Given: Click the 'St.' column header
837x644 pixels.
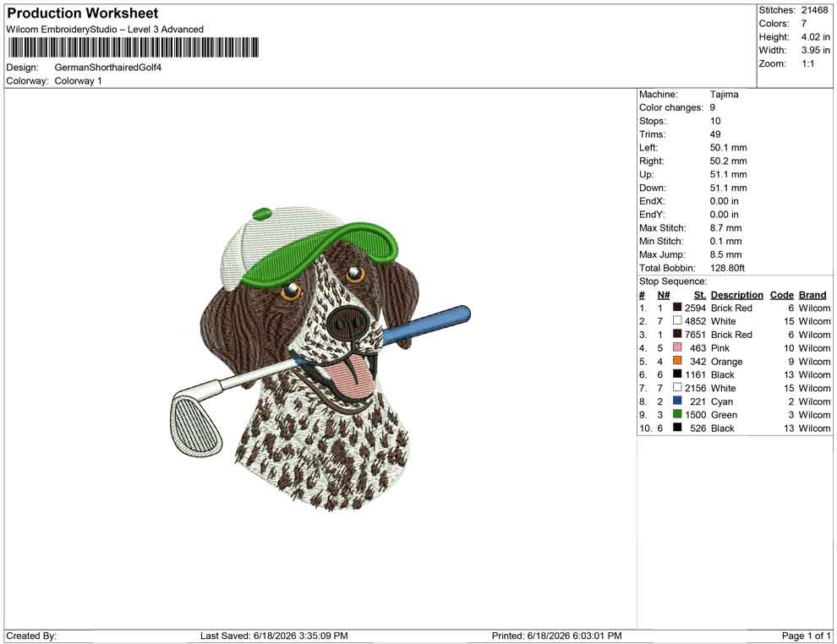Looking at the screenshot, I should tap(700, 295).
